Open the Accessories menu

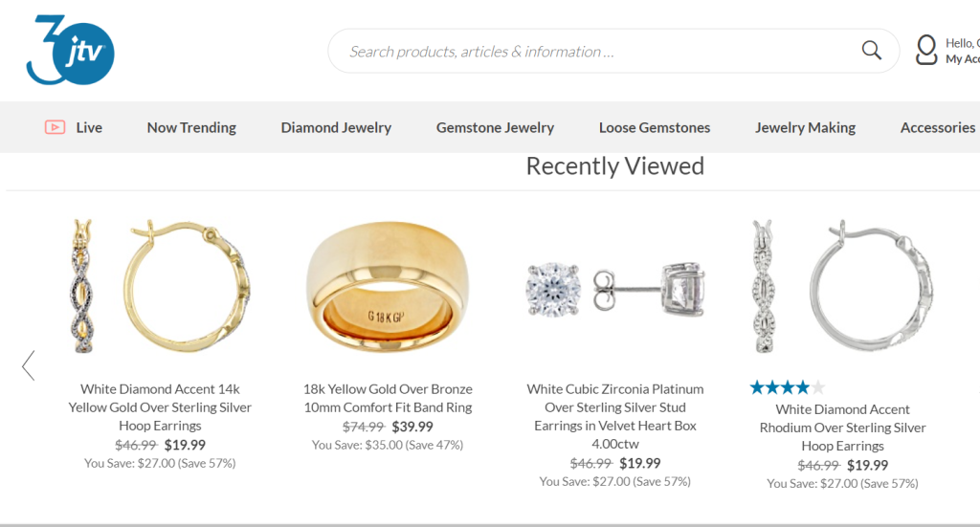coord(937,127)
